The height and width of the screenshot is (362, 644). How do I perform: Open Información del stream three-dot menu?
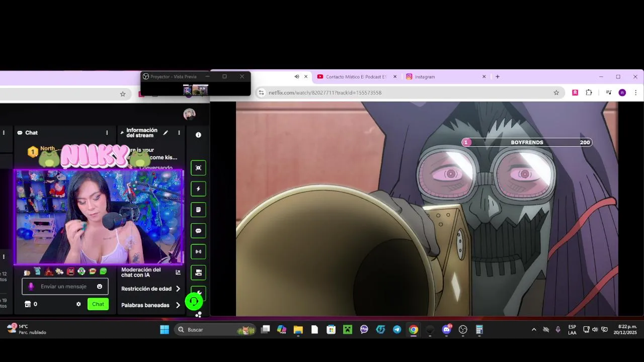point(179,133)
